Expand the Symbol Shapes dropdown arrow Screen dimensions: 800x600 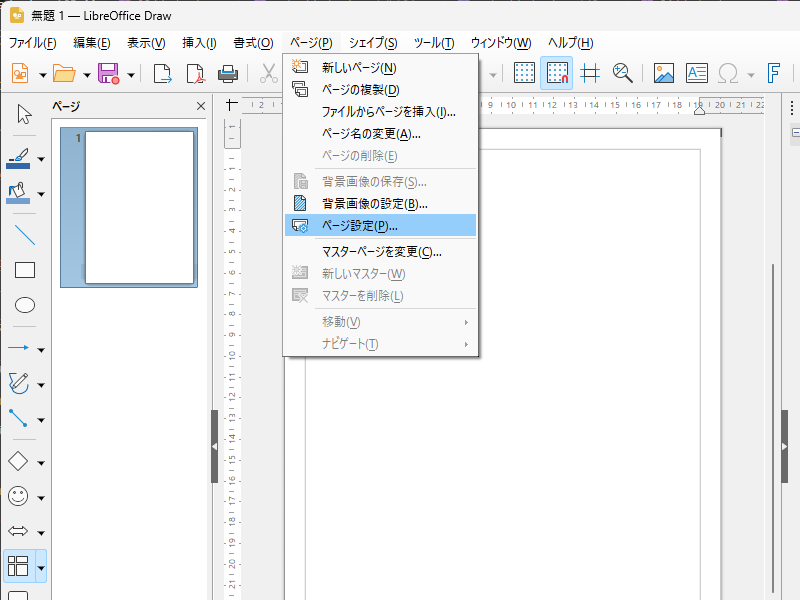point(41,498)
